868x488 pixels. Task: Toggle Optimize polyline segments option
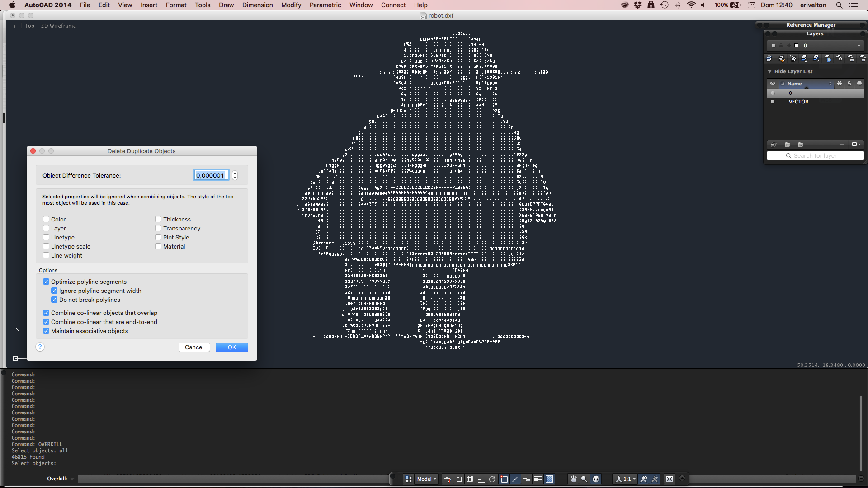point(46,281)
